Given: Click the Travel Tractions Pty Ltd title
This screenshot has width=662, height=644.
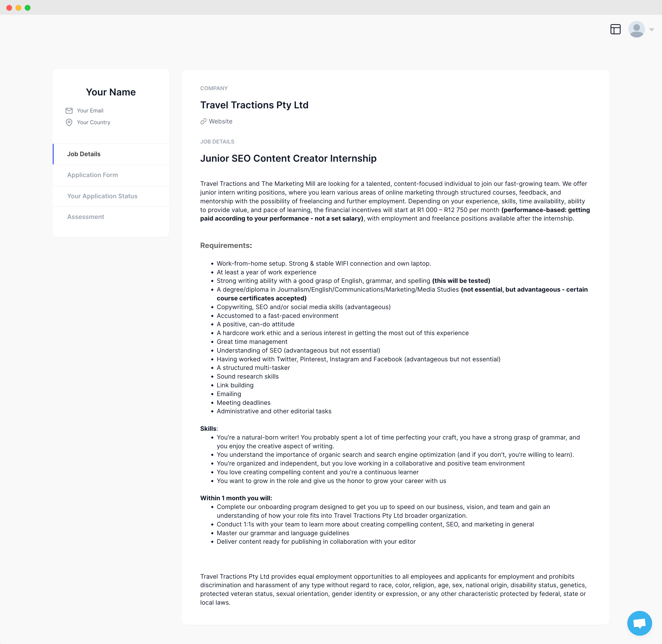Looking at the screenshot, I should click(x=254, y=105).
